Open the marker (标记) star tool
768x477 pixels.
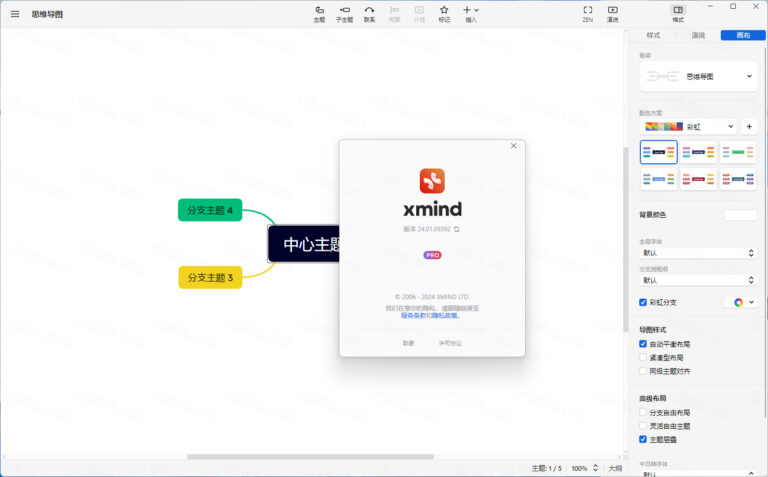pos(444,14)
